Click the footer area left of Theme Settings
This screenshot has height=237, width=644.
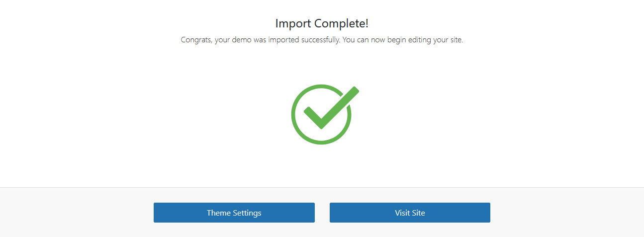coord(75,213)
